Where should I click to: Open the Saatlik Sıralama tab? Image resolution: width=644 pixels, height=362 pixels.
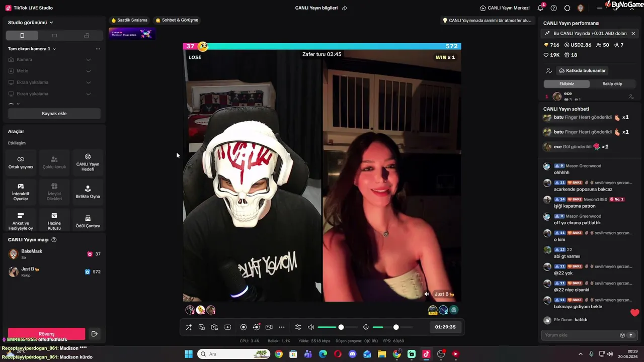tap(129, 20)
